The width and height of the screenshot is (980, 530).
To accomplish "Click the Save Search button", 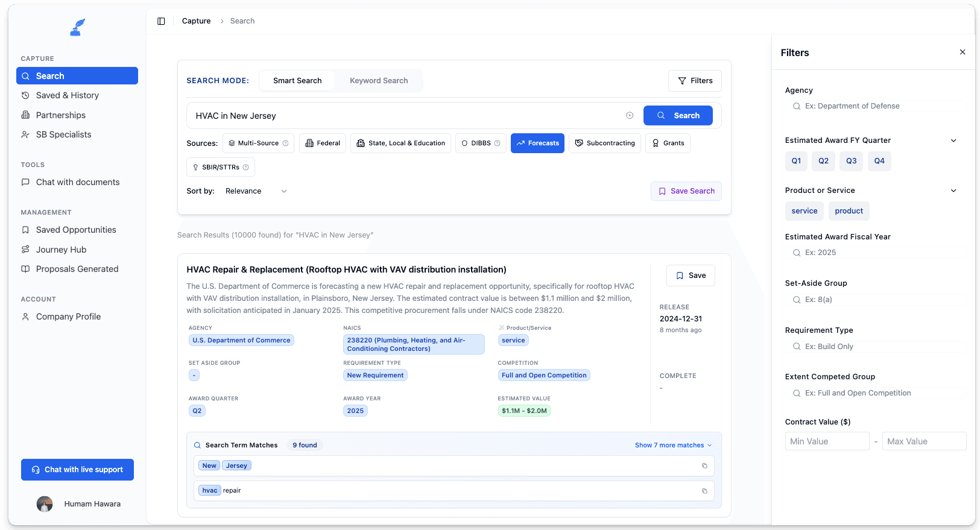I will pyautogui.click(x=686, y=191).
